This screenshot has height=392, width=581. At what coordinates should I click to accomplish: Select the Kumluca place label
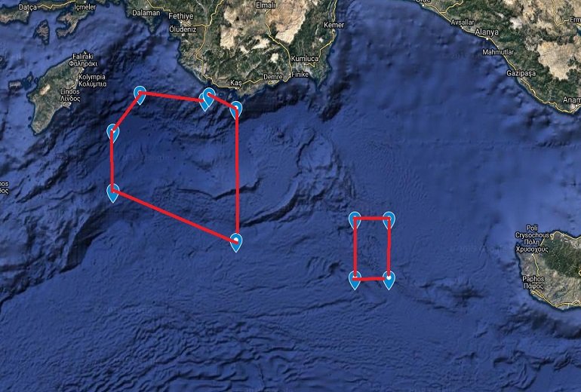click(x=305, y=59)
